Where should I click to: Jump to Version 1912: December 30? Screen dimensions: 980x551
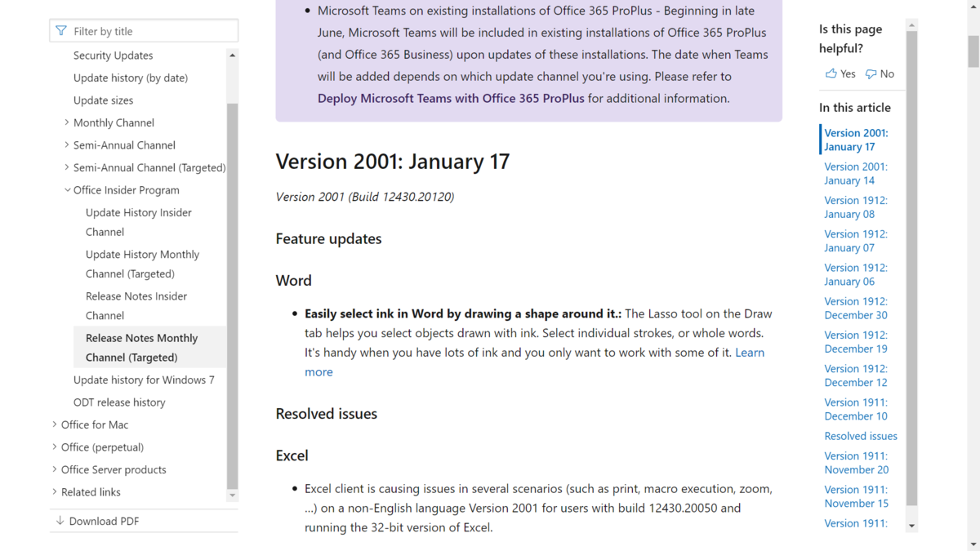pyautogui.click(x=856, y=308)
